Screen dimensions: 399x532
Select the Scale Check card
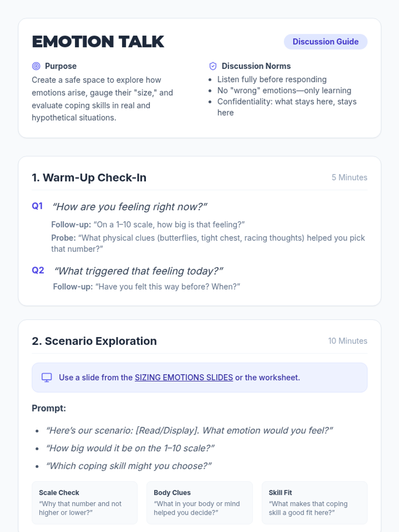tap(85, 503)
